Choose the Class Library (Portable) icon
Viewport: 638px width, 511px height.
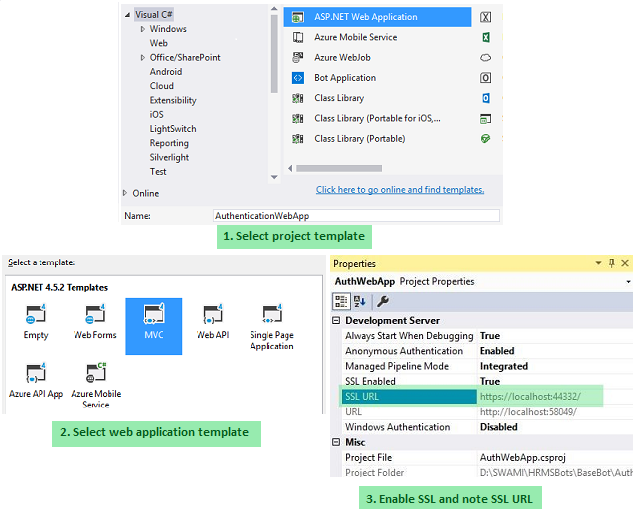(x=298, y=139)
